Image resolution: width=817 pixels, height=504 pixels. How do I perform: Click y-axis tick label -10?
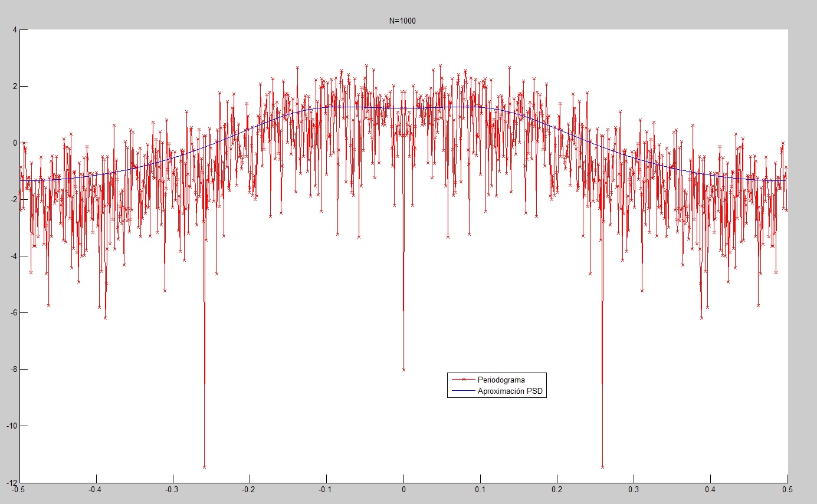pos(11,426)
